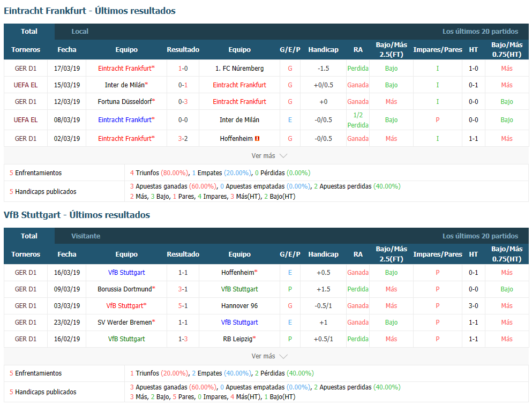Click the Impares/Pares header in Stuttgart table
The image size is (532, 405).
(438, 254)
